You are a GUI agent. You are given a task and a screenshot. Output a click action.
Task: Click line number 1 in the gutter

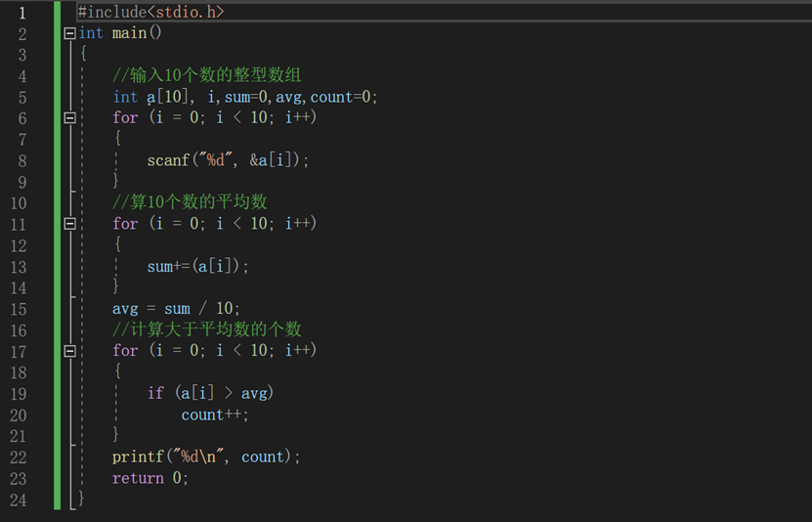[x=21, y=13]
